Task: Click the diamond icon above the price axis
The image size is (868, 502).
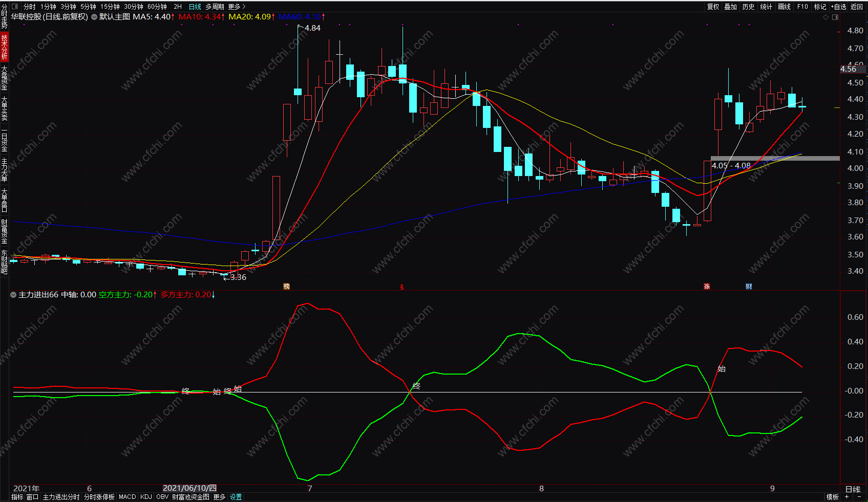Action: click(x=825, y=17)
